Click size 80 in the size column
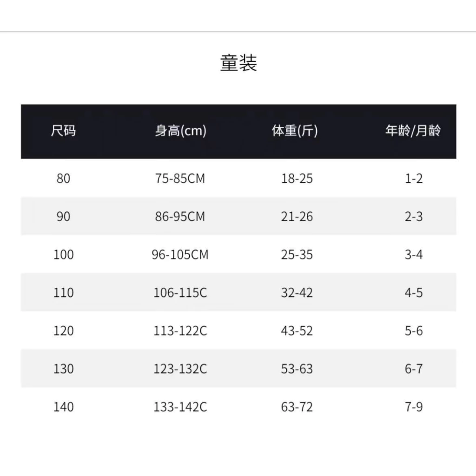 tap(63, 178)
